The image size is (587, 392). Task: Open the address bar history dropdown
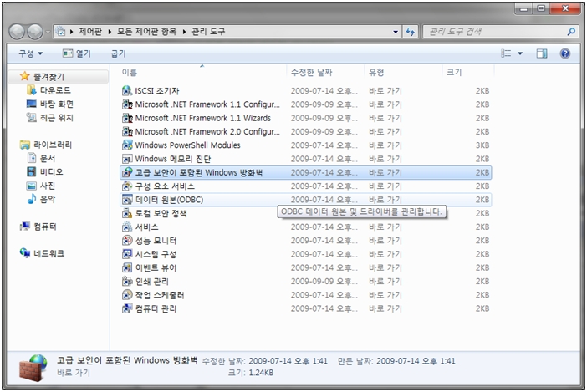click(396, 32)
